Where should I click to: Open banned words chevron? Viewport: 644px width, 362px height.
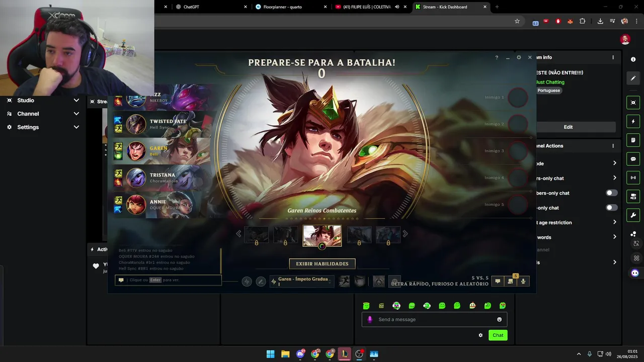[614, 237]
